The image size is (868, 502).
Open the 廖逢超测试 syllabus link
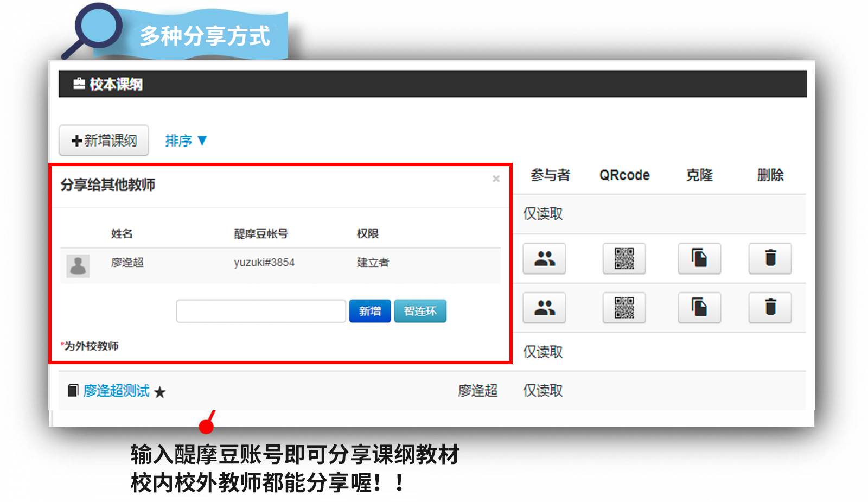pos(117,391)
